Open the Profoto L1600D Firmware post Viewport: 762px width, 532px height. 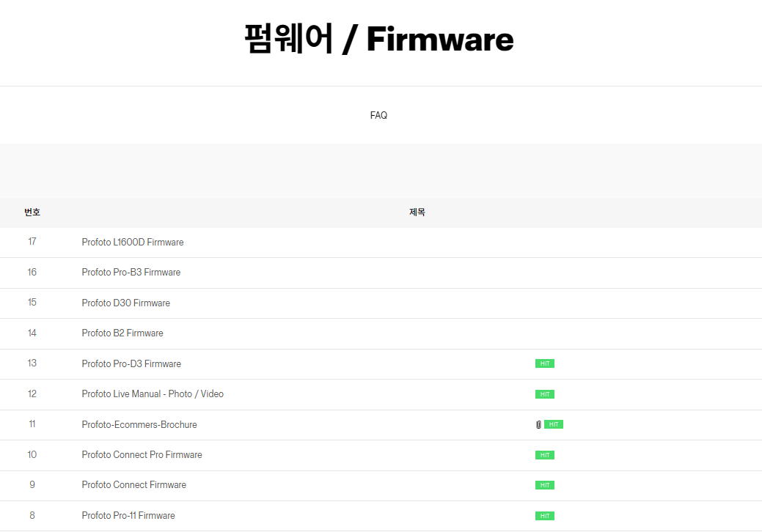pos(133,242)
